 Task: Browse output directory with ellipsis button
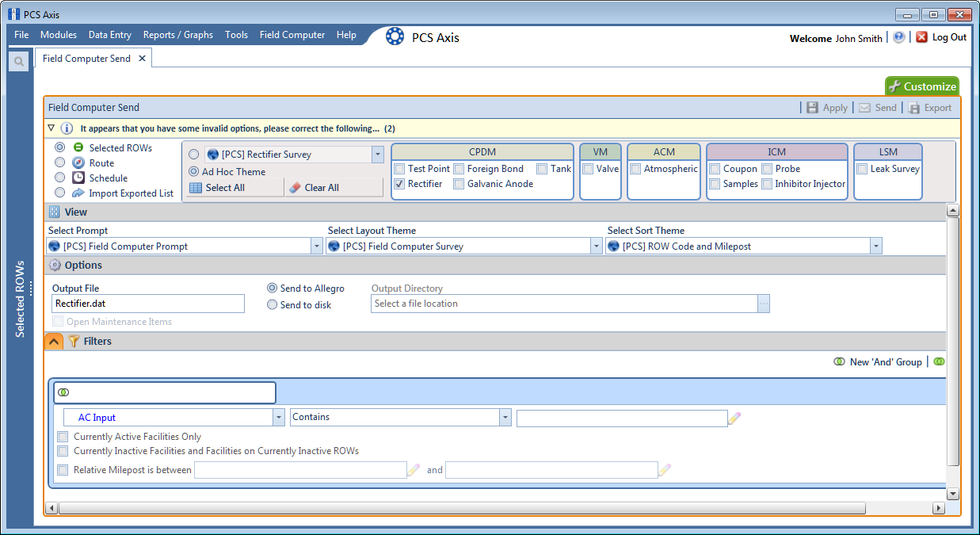764,304
